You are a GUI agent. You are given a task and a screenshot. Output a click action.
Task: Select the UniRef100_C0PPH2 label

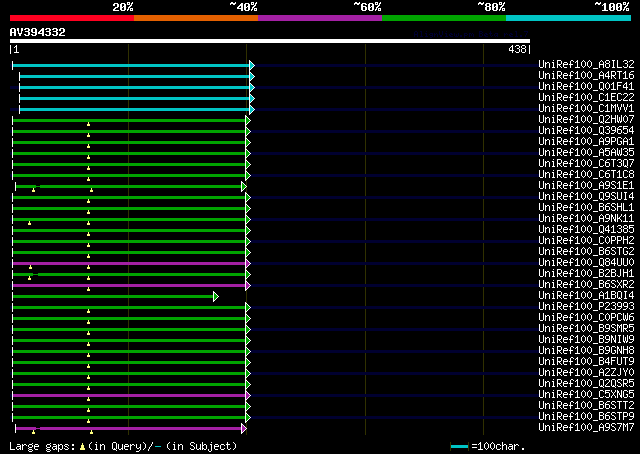coord(586,240)
